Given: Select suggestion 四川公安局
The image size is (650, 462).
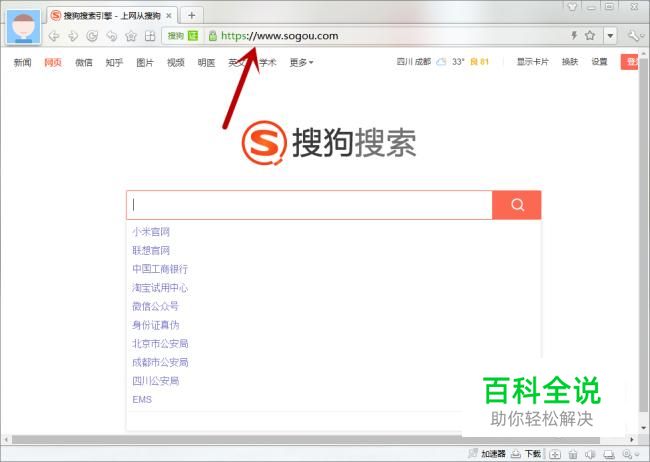Looking at the screenshot, I should pos(155,381).
